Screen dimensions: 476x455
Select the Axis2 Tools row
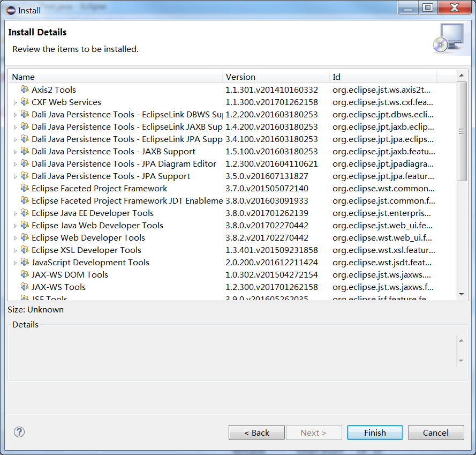pyautogui.click(x=232, y=89)
